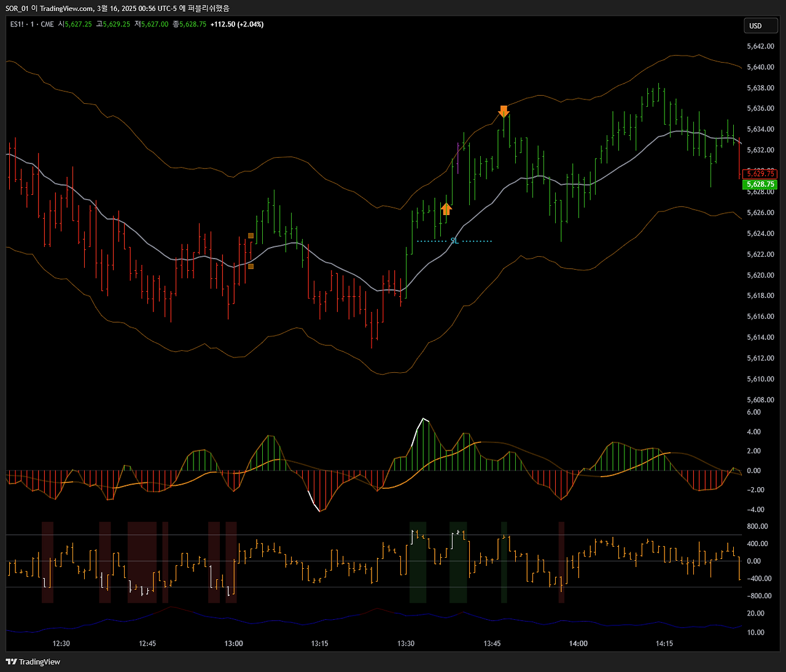Click the green 5,628.75 price tag

point(760,184)
